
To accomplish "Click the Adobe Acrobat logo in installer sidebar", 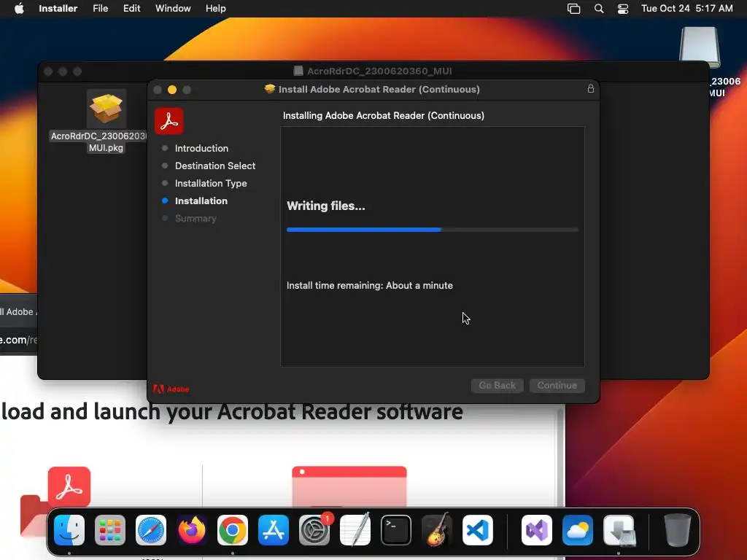I will pos(169,121).
